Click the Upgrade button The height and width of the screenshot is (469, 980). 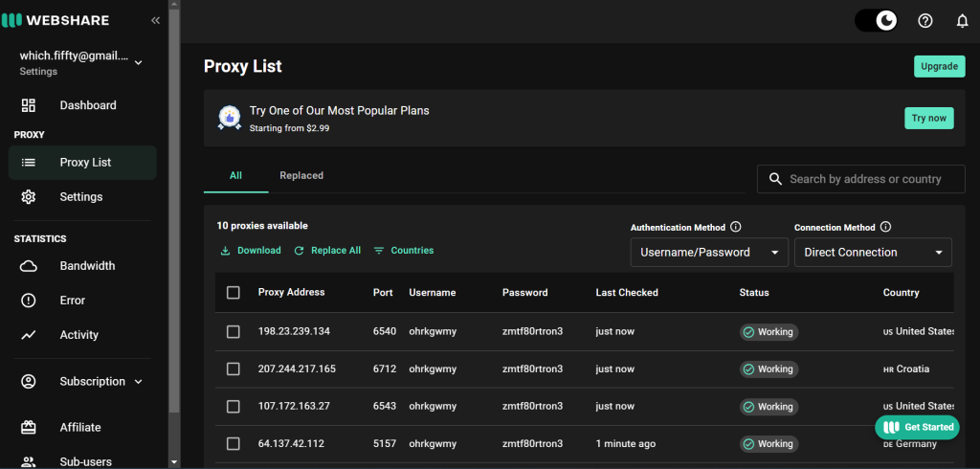[x=939, y=66]
